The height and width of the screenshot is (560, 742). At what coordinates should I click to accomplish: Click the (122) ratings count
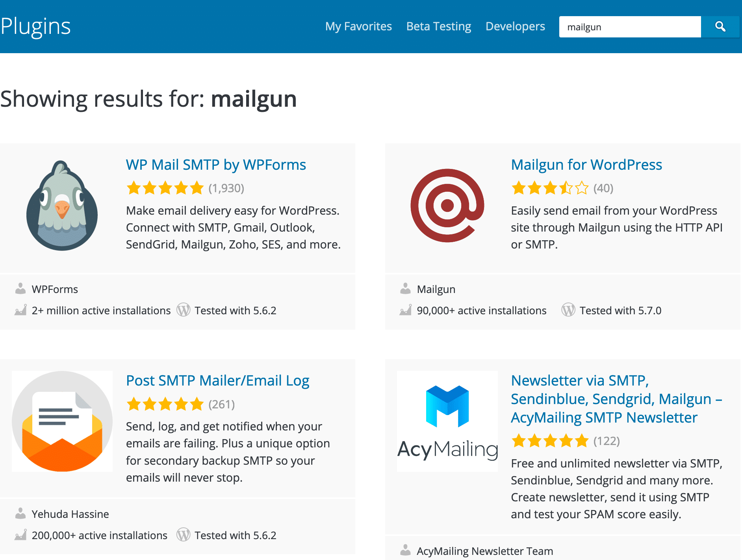coord(607,441)
